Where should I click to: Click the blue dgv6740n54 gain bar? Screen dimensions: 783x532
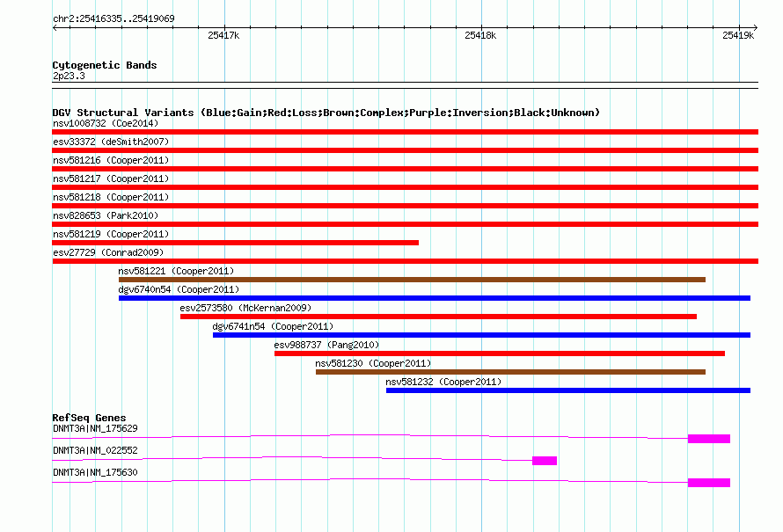(435, 298)
